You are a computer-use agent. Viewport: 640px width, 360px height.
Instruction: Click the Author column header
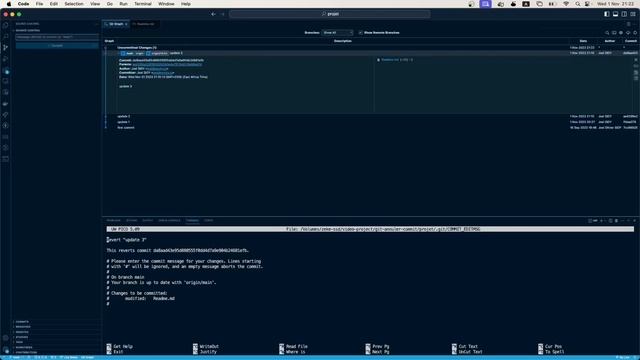609,41
